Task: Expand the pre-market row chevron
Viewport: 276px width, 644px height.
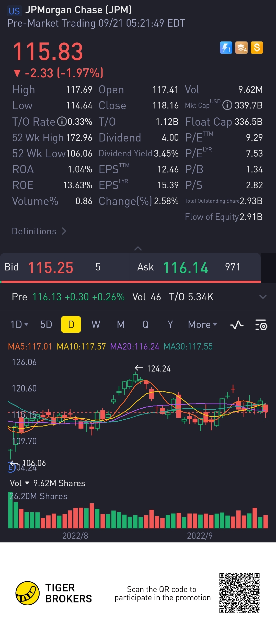Action: [263, 297]
